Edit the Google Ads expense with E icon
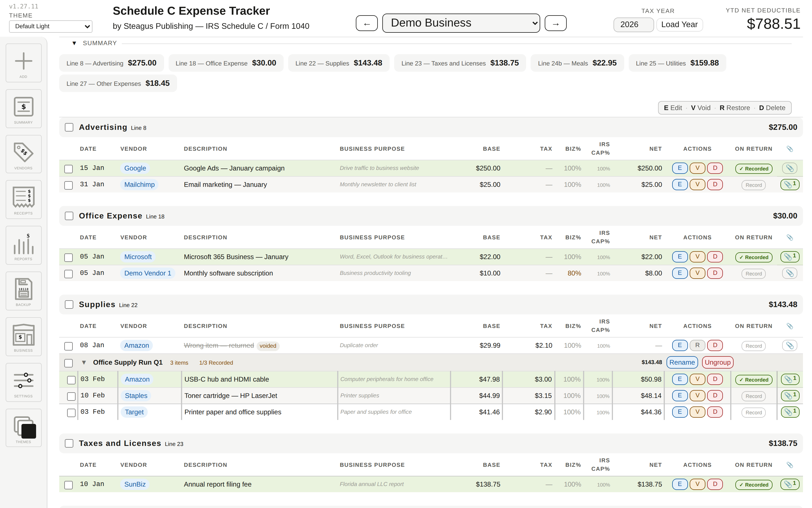The image size is (812, 508). click(x=680, y=168)
